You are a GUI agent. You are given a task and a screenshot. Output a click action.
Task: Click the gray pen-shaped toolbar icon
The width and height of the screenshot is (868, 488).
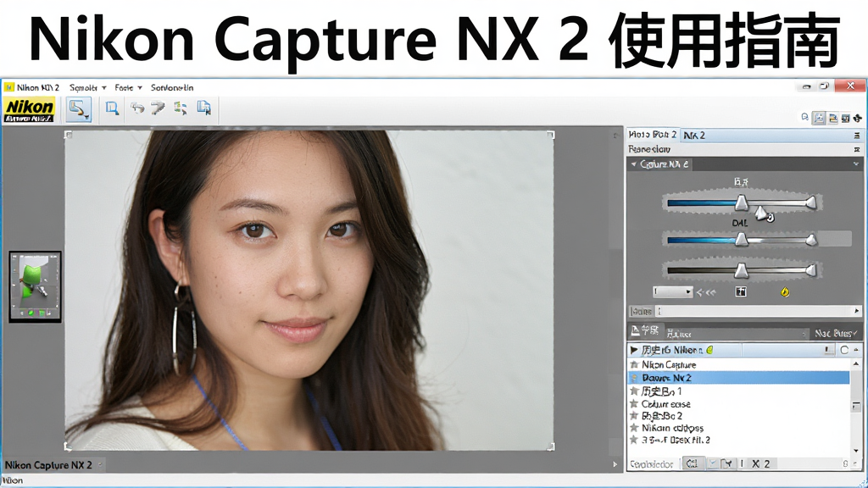(158, 108)
